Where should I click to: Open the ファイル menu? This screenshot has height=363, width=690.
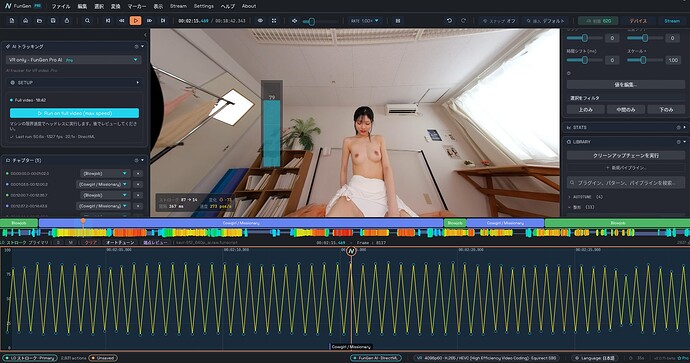(61, 6)
